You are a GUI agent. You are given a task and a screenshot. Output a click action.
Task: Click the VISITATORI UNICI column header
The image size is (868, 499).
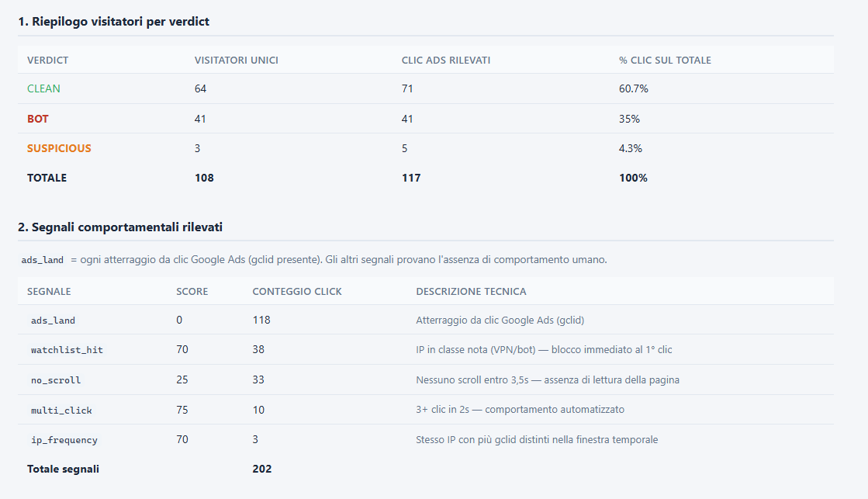tap(237, 61)
